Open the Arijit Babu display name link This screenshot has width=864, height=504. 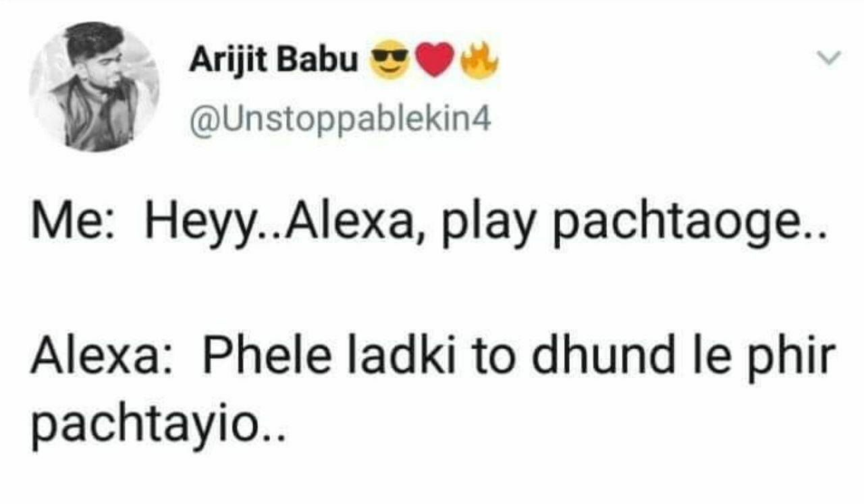click(273, 63)
